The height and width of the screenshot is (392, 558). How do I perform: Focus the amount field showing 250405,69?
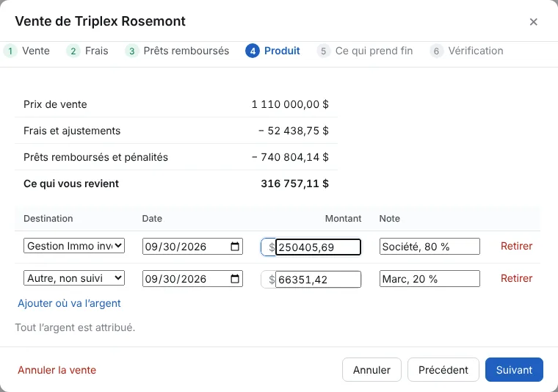click(318, 247)
